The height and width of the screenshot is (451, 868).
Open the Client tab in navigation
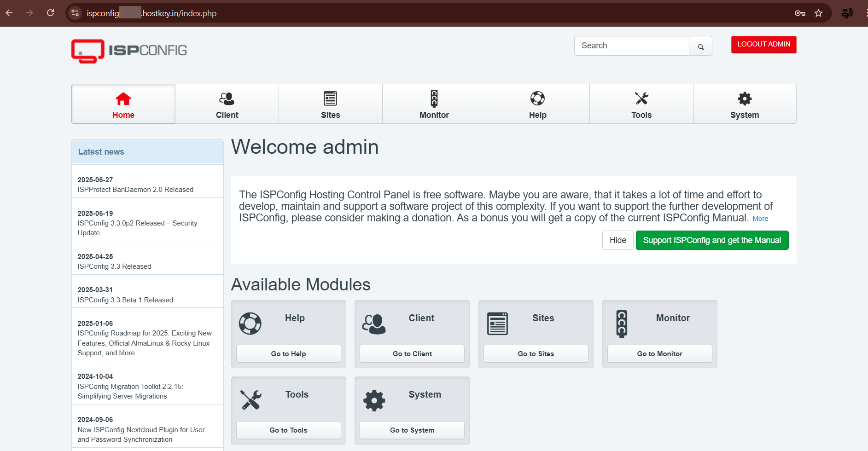[227, 104]
